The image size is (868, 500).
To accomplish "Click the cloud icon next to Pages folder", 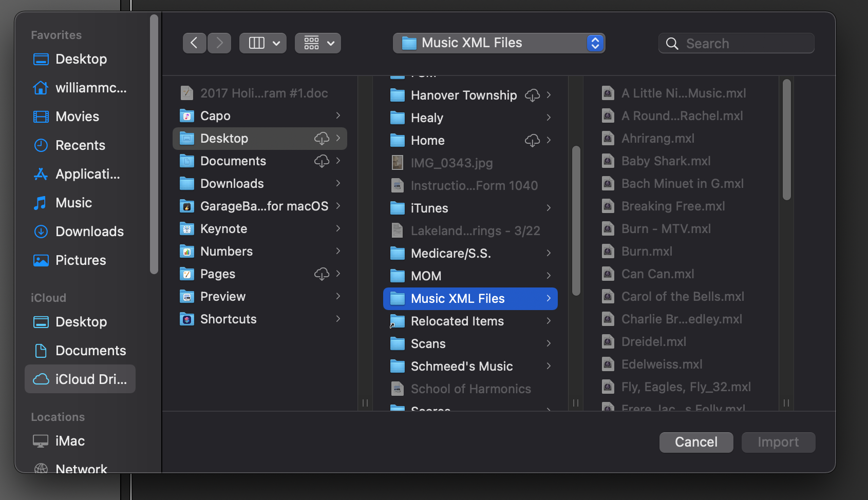I will [x=322, y=274].
